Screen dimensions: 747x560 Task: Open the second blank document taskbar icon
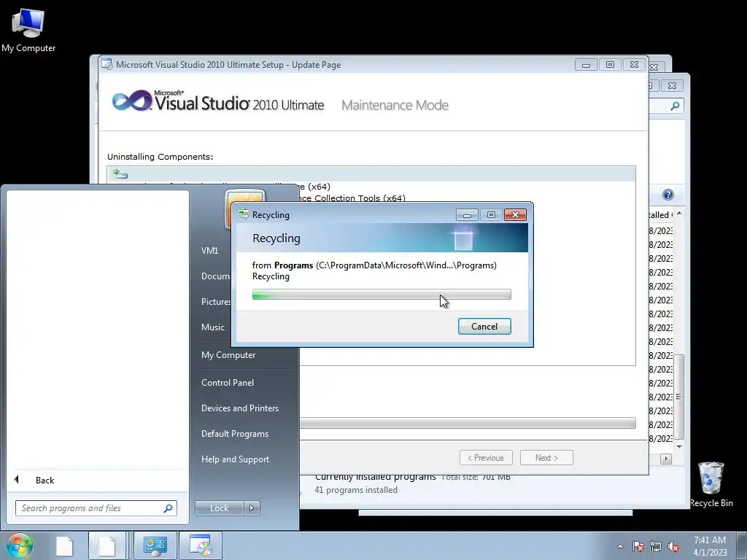[107, 546]
